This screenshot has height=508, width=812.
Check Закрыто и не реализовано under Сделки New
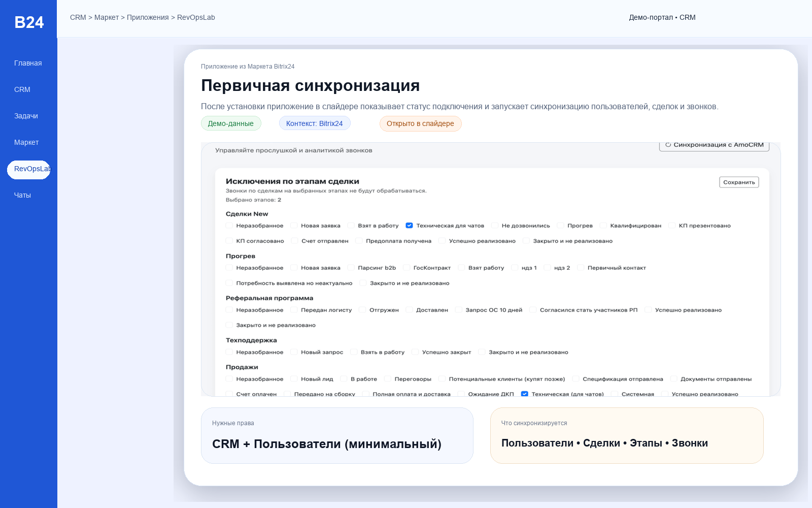(526, 241)
